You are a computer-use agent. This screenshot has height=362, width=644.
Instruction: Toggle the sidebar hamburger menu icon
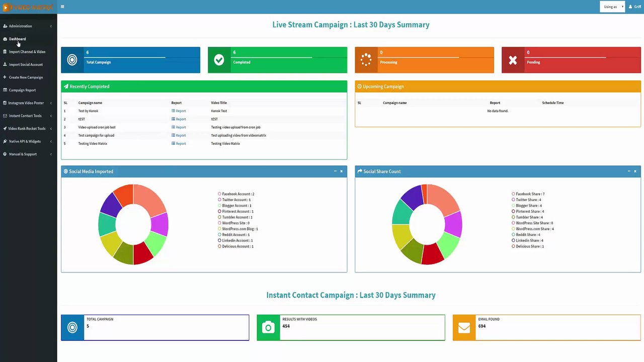point(62,7)
